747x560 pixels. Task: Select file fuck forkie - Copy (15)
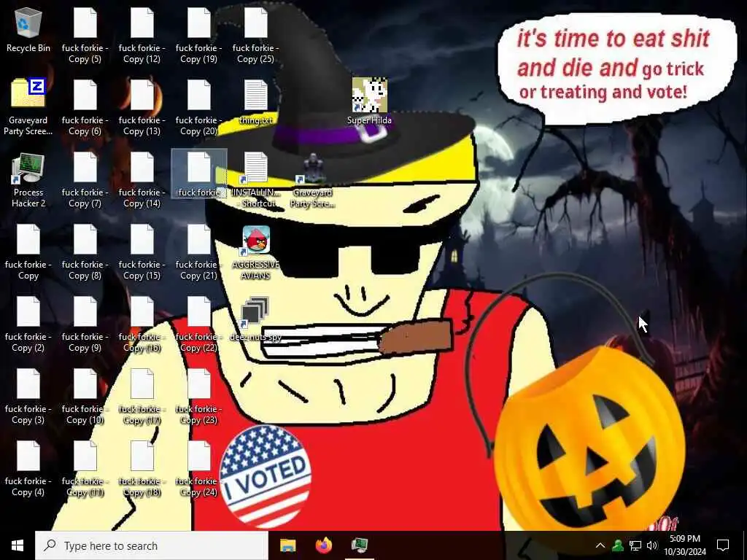(142, 252)
